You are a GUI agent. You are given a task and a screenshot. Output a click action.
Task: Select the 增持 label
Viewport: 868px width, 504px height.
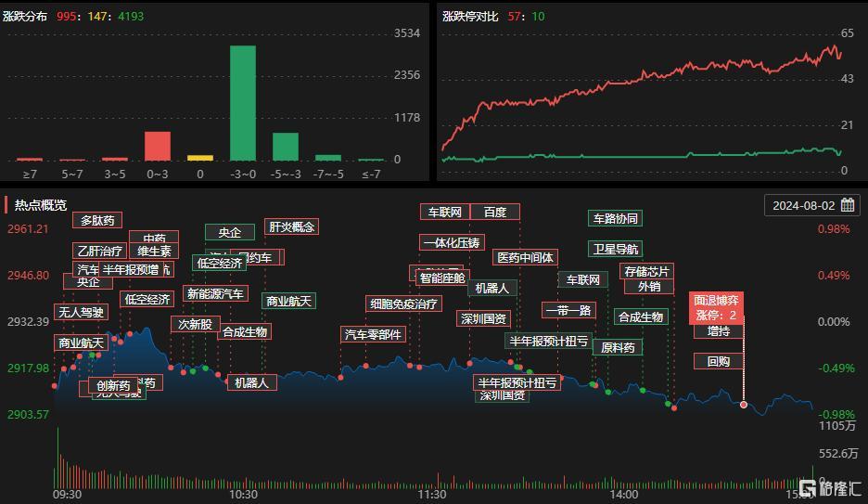click(x=719, y=331)
